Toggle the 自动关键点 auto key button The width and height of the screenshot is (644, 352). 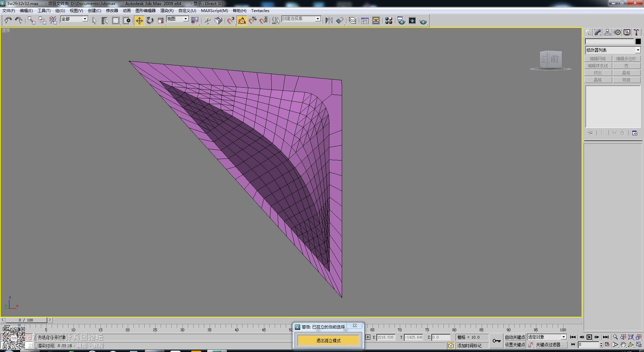[515, 337]
